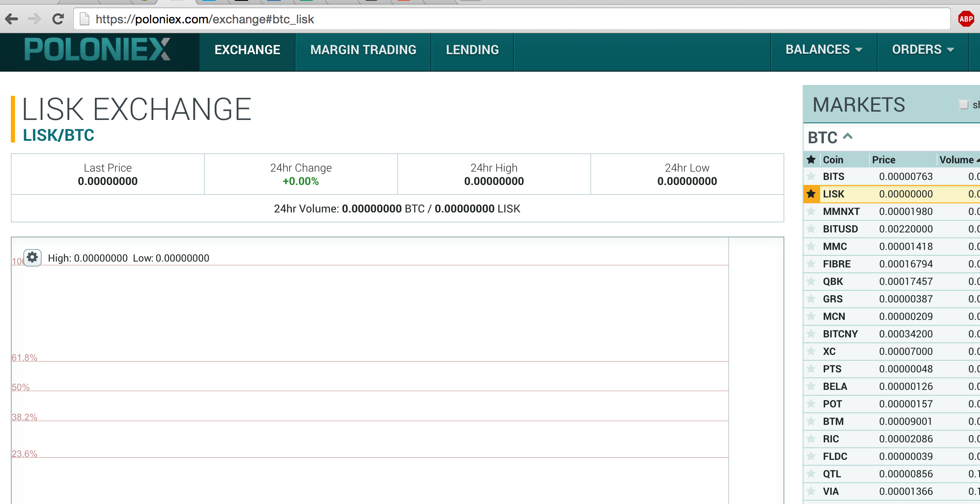Unstar the LISK coin
This screenshot has height=504, width=980.
(811, 194)
